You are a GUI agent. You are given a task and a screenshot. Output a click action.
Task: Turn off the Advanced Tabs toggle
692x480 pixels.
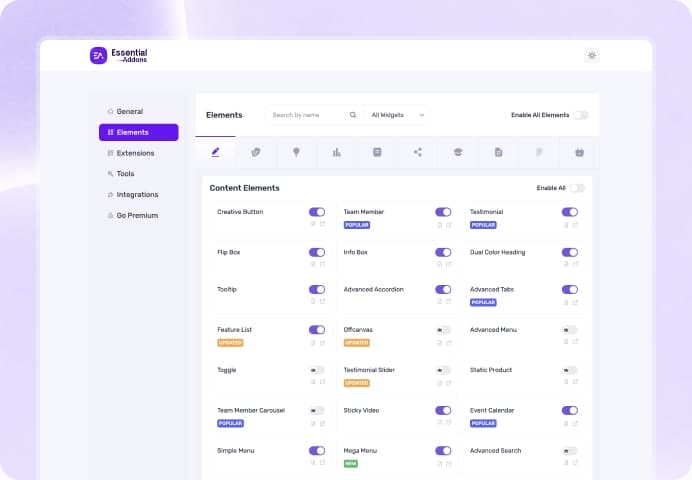570,289
